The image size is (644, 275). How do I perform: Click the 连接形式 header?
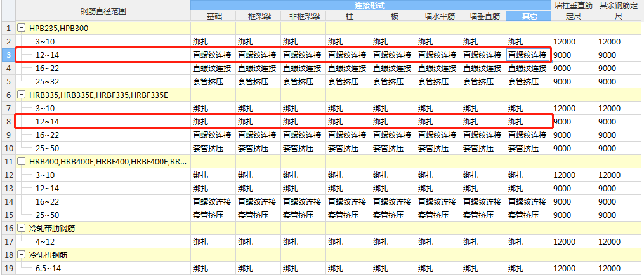(x=371, y=5)
